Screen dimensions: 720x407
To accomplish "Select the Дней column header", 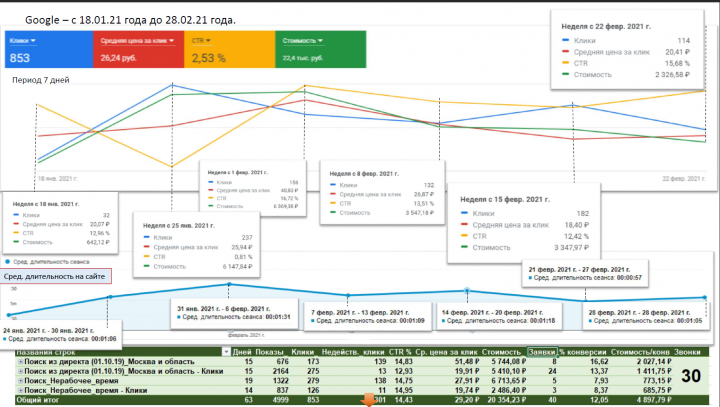I will [242, 352].
